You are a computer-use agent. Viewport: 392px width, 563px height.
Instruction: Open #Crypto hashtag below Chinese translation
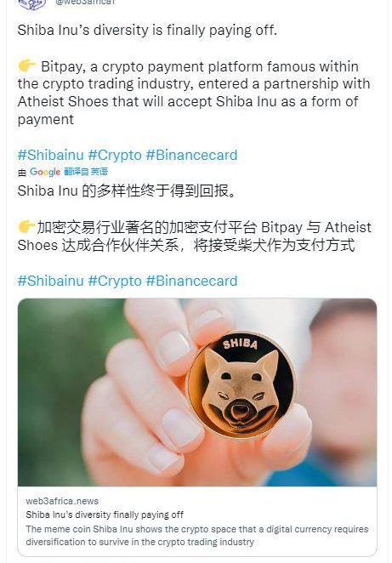tap(115, 281)
